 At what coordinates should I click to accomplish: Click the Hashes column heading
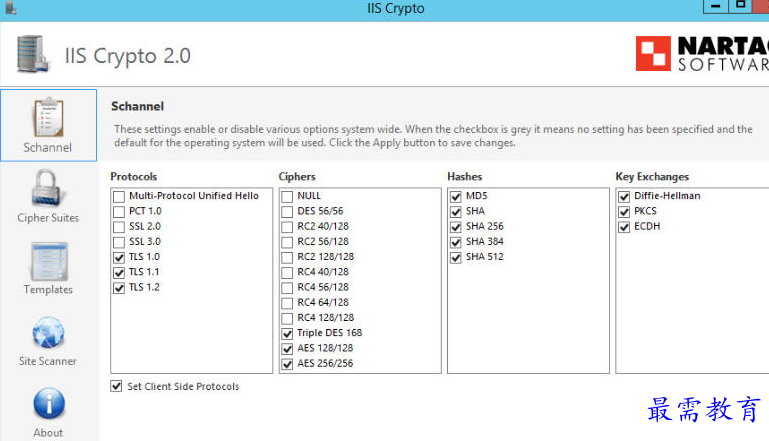[464, 177]
